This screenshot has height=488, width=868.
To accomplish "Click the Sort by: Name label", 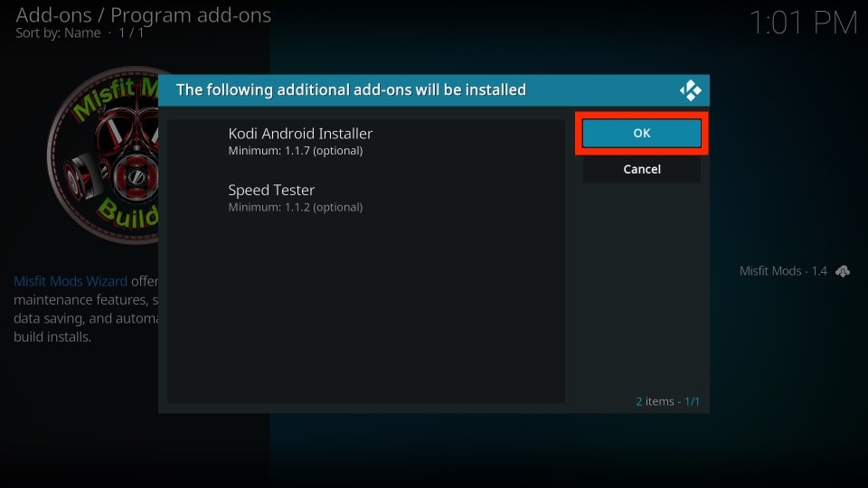I will [58, 33].
